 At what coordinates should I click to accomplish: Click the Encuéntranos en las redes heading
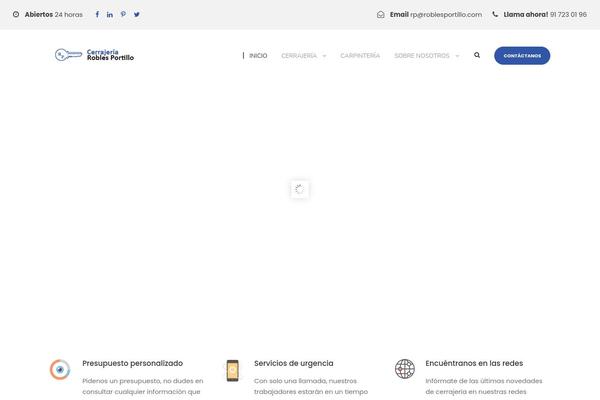click(x=474, y=363)
